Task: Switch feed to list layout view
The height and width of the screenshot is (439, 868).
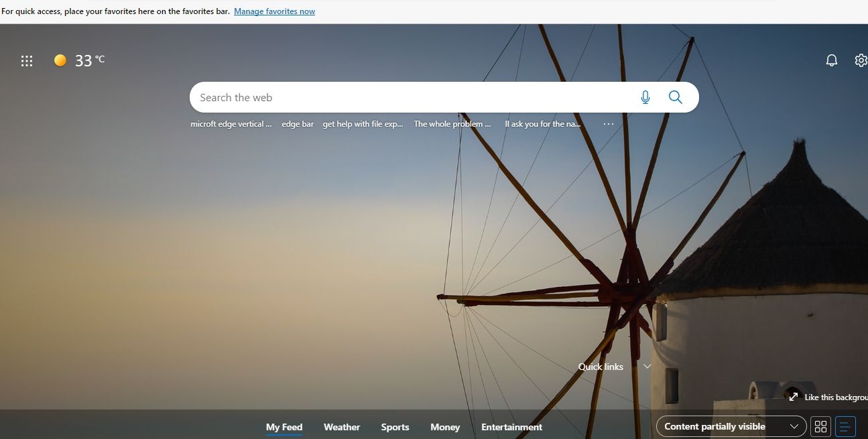Action: (845, 426)
